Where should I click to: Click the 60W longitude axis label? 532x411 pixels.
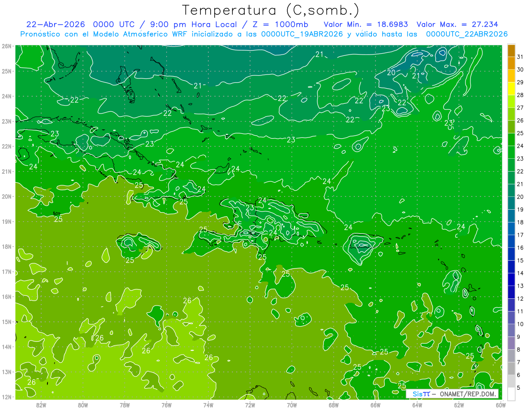point(501,404)
